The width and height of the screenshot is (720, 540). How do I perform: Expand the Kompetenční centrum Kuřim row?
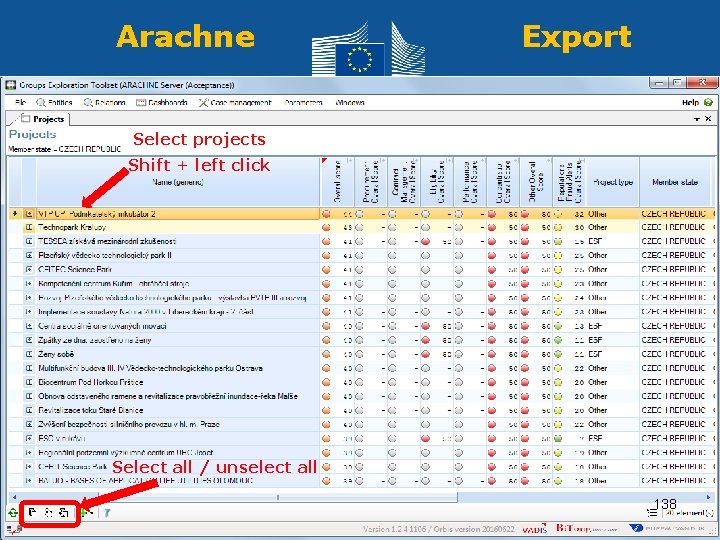pos(29,284)
